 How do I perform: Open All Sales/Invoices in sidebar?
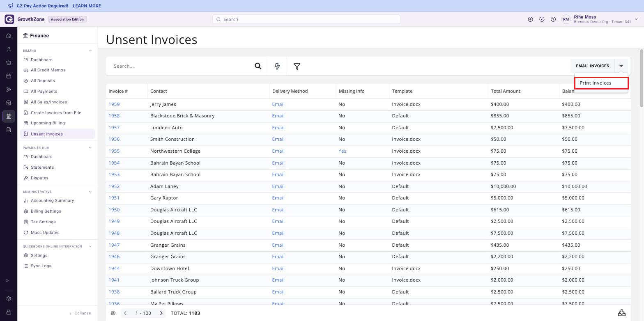[48, 102]
